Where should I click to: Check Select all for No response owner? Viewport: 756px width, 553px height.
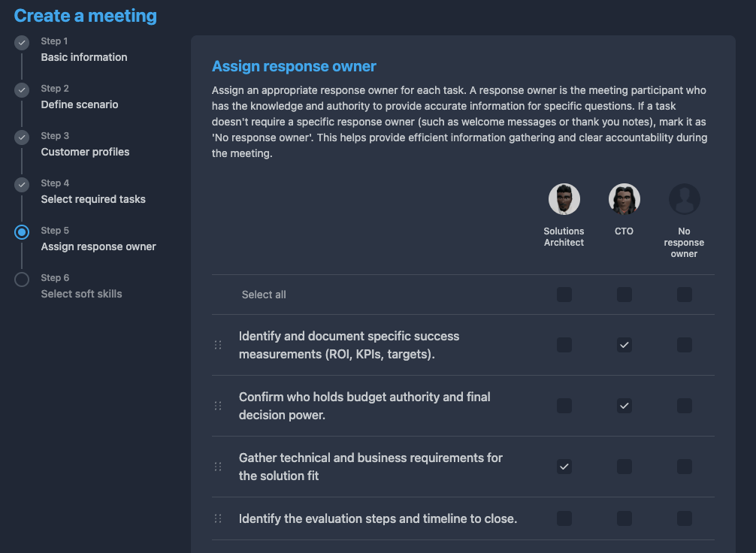[x=685, y=295]
